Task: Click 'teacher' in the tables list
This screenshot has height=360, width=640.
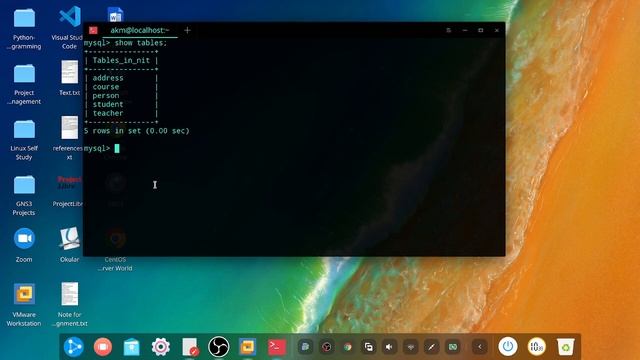Action: [108, 113]
